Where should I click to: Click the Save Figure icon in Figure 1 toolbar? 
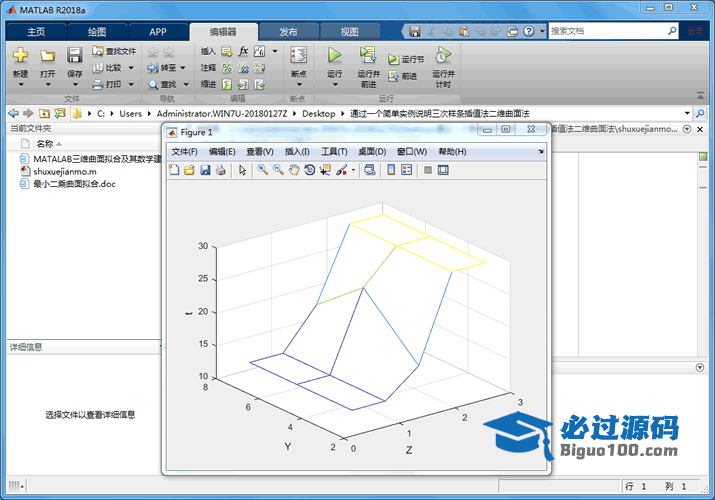205,170
